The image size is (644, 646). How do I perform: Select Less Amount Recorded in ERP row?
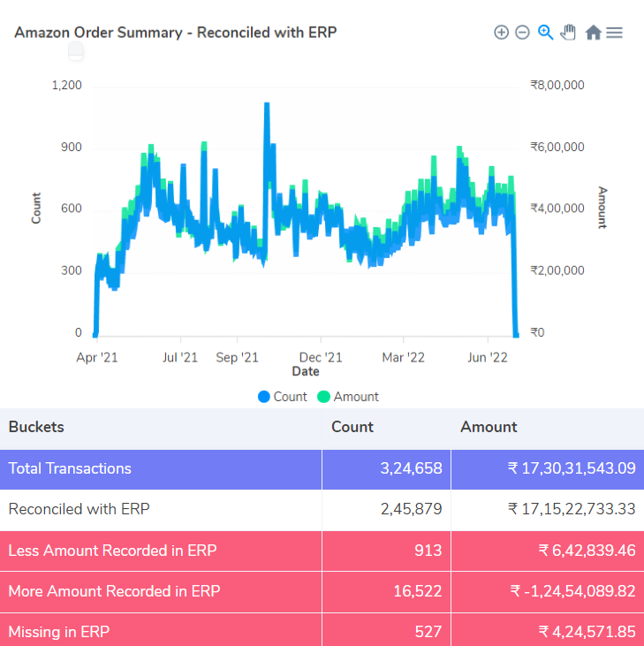322,551
